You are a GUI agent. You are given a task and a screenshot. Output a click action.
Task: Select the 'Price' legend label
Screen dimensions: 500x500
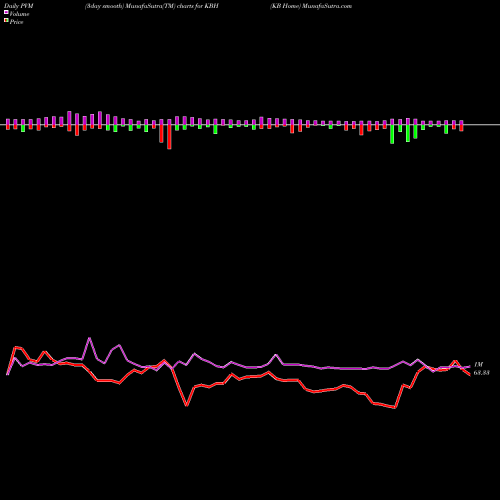(16, 22)
